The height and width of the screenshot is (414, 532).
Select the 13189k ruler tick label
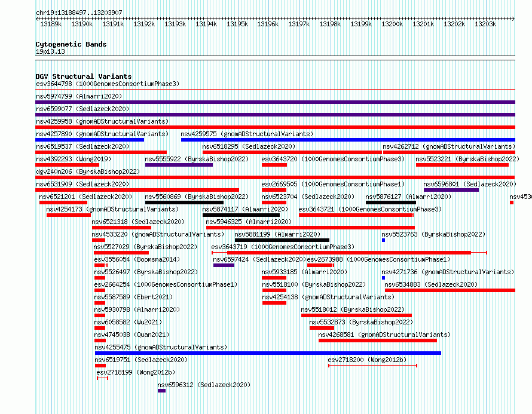click(51, 24)
